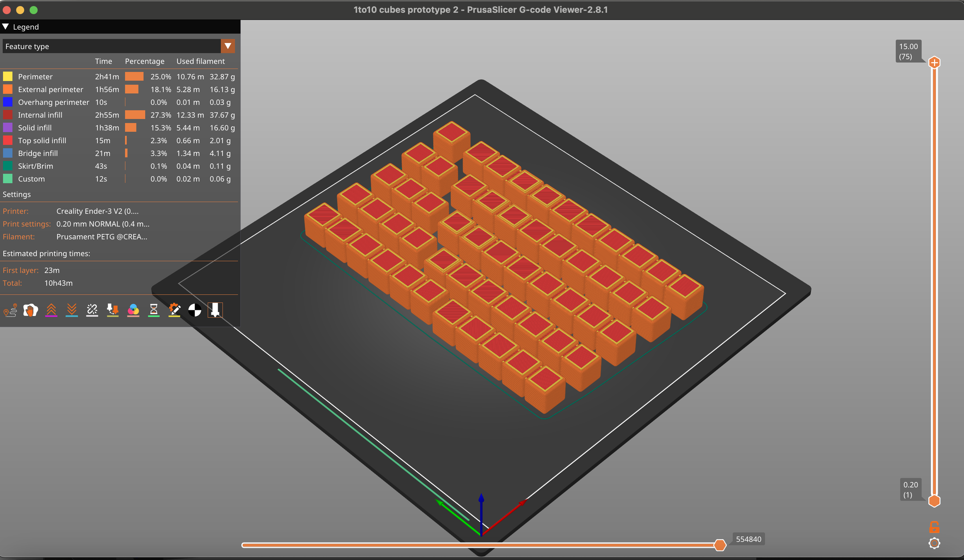Toggle Retractions upward chevrons icon
This screenshot has height=560, width=964.
51,310
